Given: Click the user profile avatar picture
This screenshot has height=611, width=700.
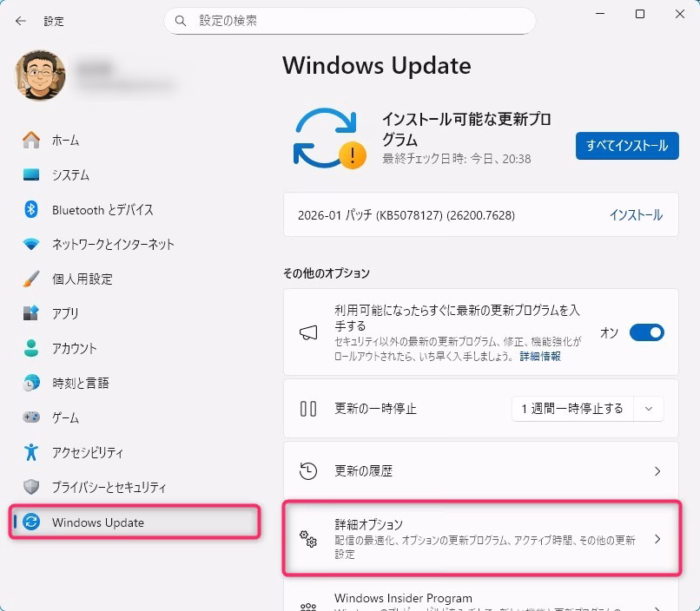Looking at the screenshot, I should (41, 75).
